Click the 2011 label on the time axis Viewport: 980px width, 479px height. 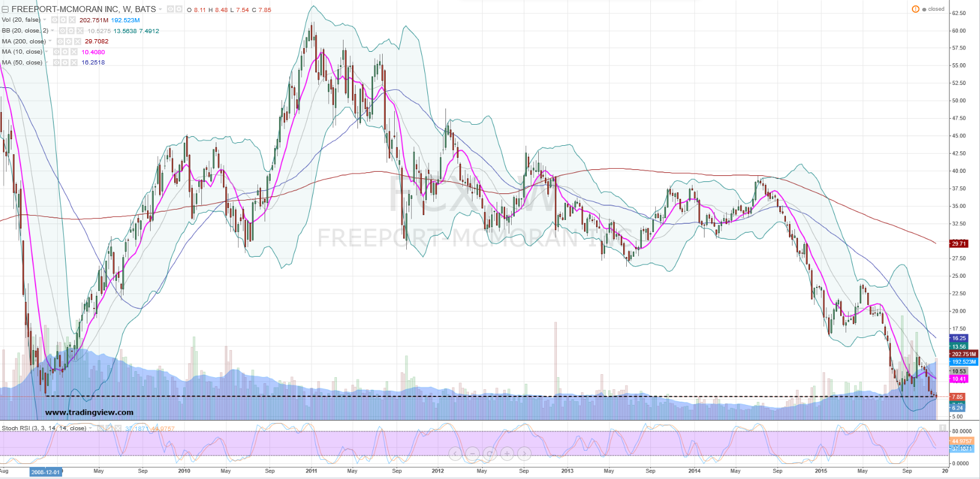pyautogui.click(x=312, y=471)
